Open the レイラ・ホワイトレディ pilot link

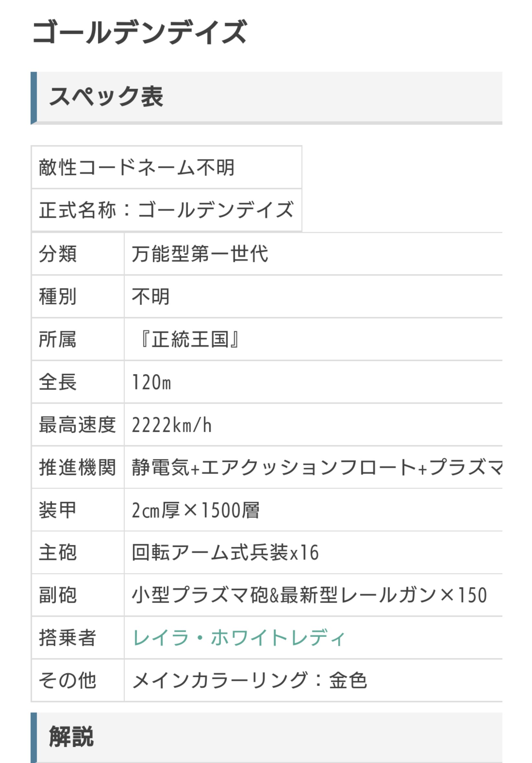tap(238, 638)
